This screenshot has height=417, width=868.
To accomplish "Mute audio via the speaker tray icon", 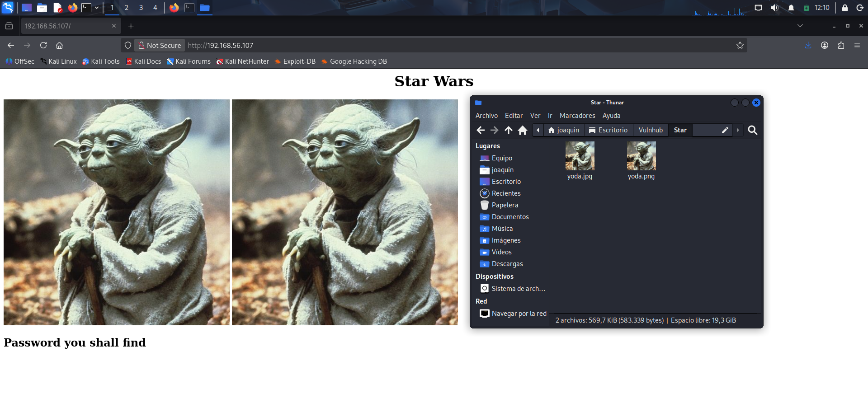I will [775, 7].
